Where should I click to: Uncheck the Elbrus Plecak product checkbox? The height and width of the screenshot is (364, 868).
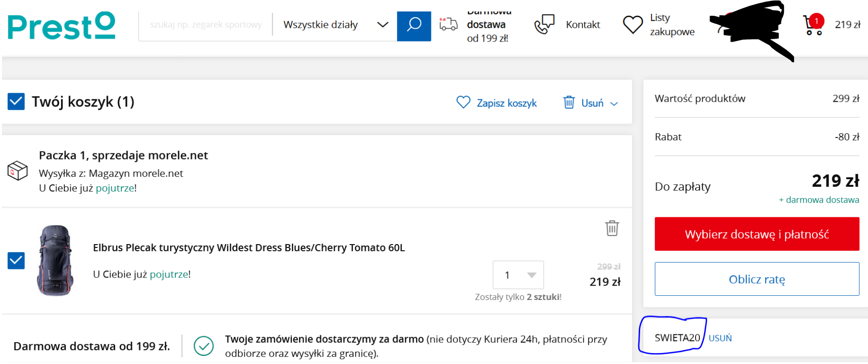coord(16,261)
